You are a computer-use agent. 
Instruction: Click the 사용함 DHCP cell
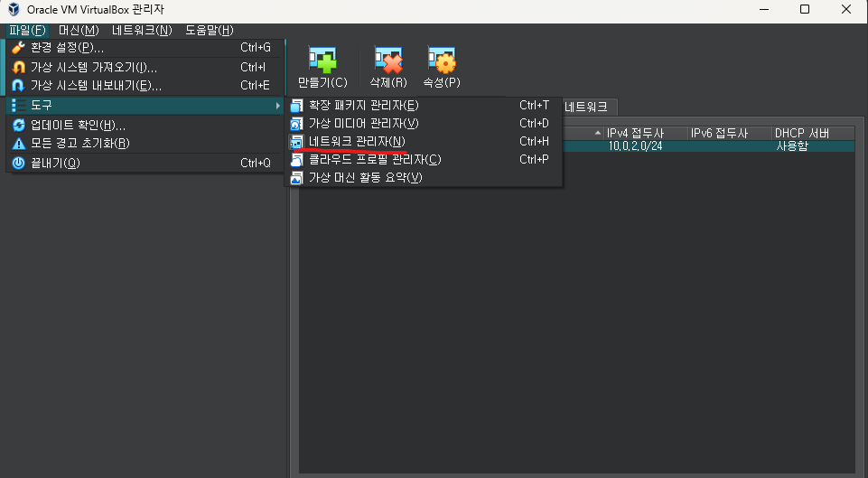click(x=792, y=146)
